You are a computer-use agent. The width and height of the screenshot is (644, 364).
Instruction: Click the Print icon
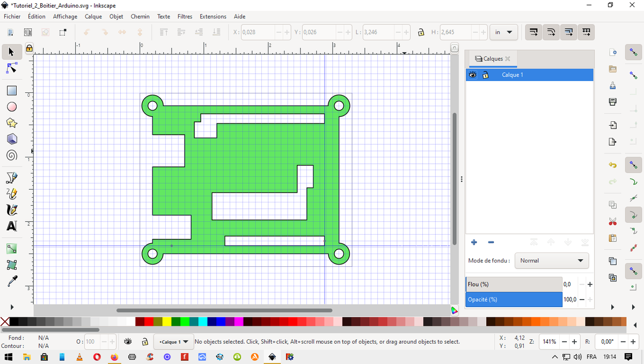click(613, 101)
